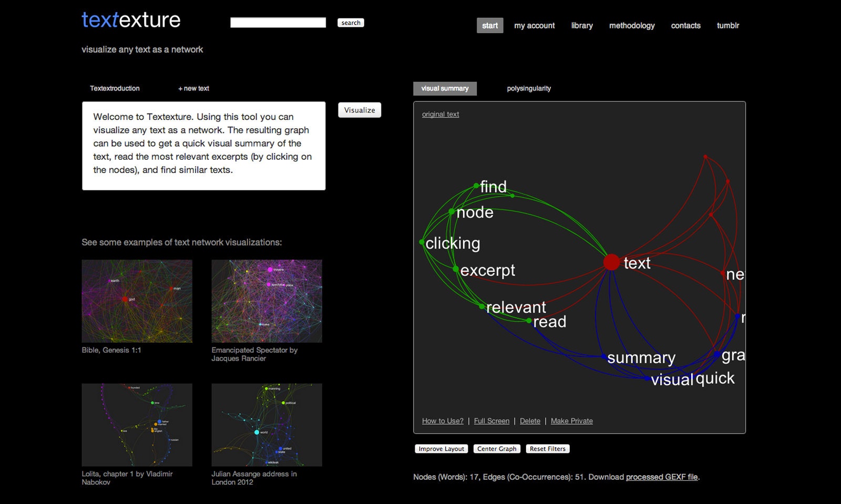841x504 pixels.
Task: Open the How to Use? link
Action: [443, 421]
